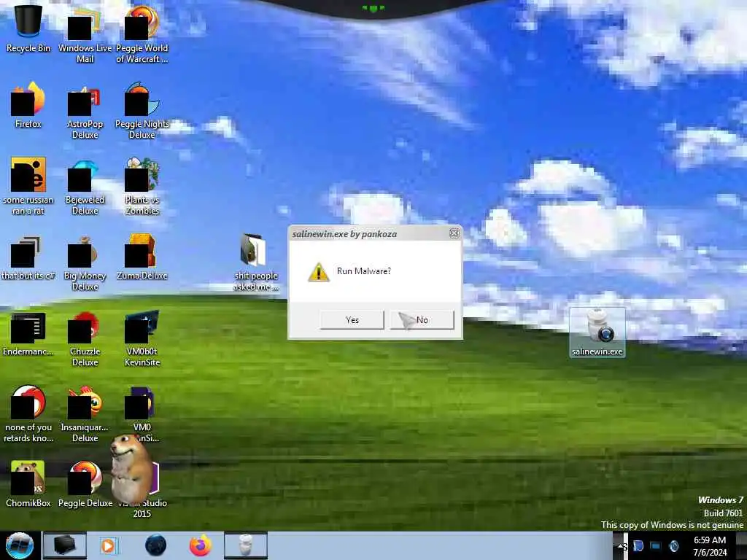747x560 pixels.
Task: Select the 'some russian ran a rat' icon
Action: tap(28, 187)
